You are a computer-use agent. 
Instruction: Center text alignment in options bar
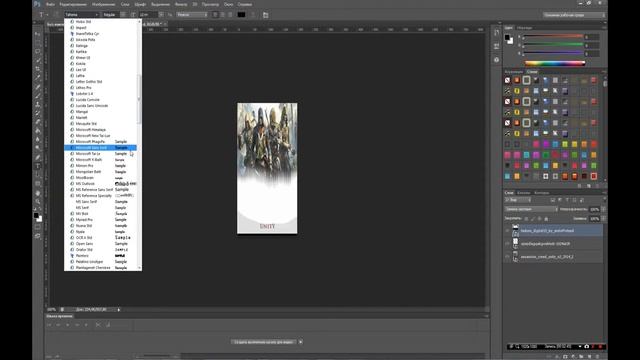(222, 15)
